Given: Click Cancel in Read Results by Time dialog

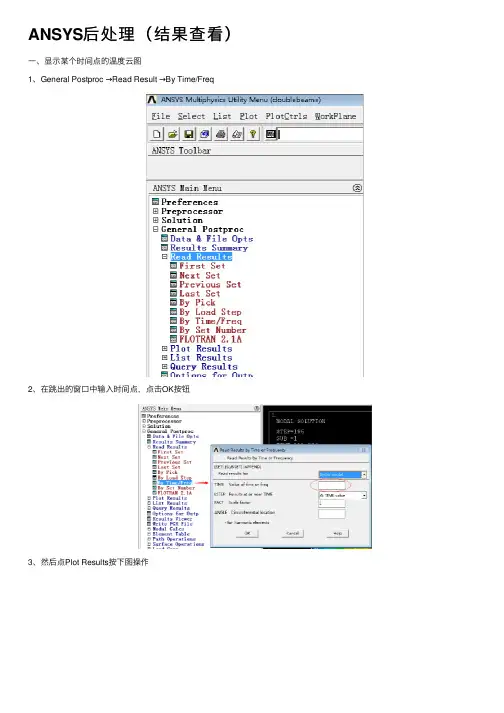Looking at the screenshot, I should [292, 533].
